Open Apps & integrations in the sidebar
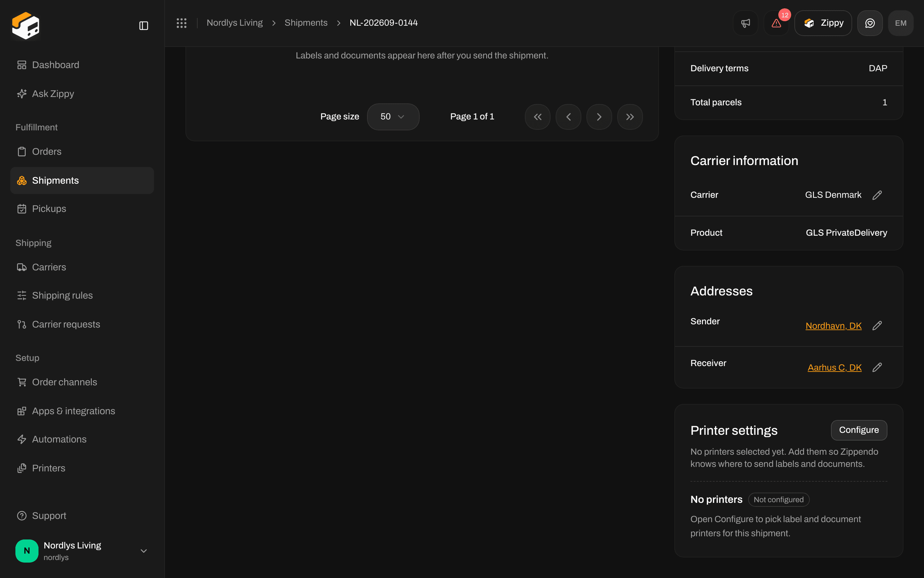Image resolution: width=924 pixels, height=578 pixels. point(82,411)
